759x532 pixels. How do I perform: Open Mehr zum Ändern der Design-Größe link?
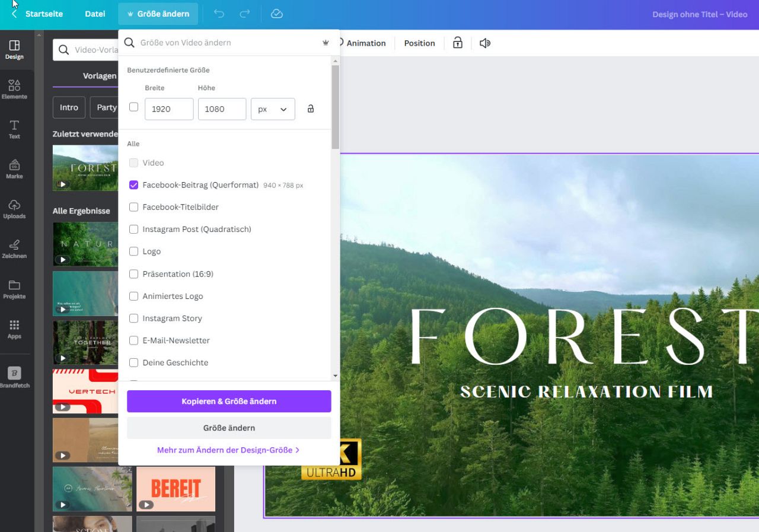coord(228,450)
